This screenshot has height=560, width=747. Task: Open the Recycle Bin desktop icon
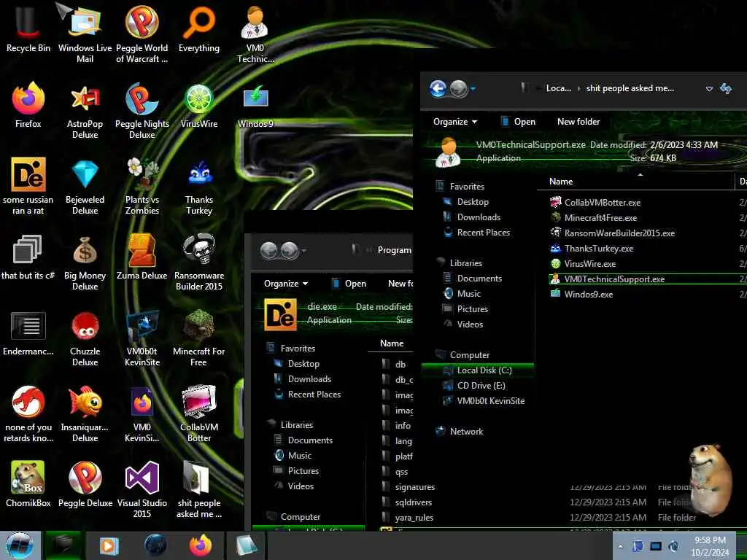(28, 29)
